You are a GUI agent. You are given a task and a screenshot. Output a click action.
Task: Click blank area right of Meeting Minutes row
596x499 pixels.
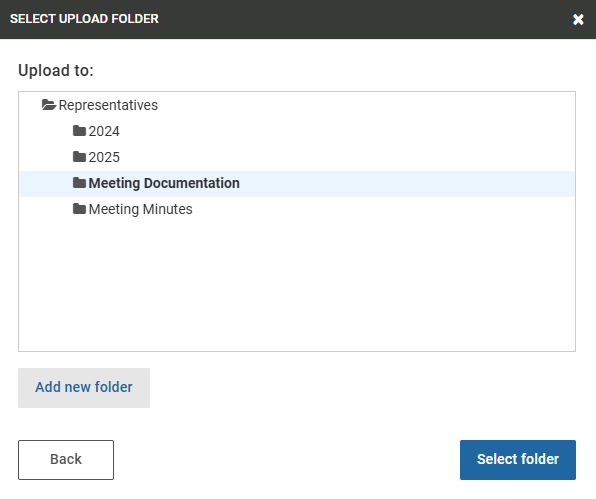[384, 209]
